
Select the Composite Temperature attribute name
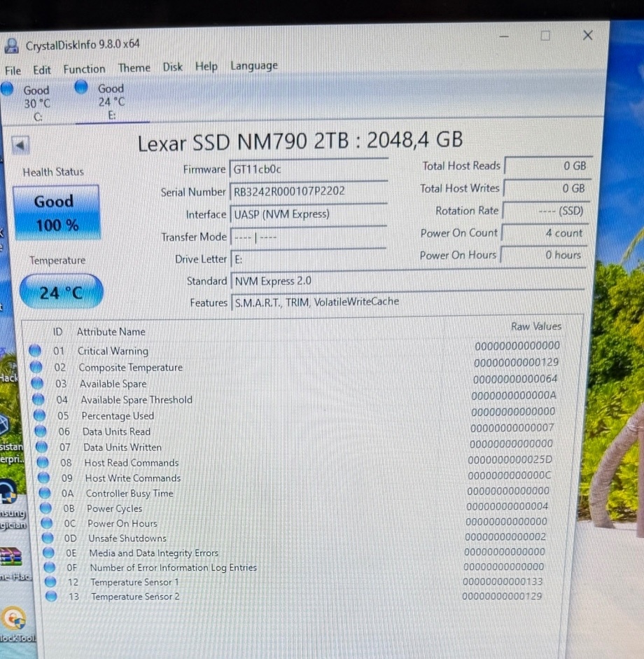[131, 368]
